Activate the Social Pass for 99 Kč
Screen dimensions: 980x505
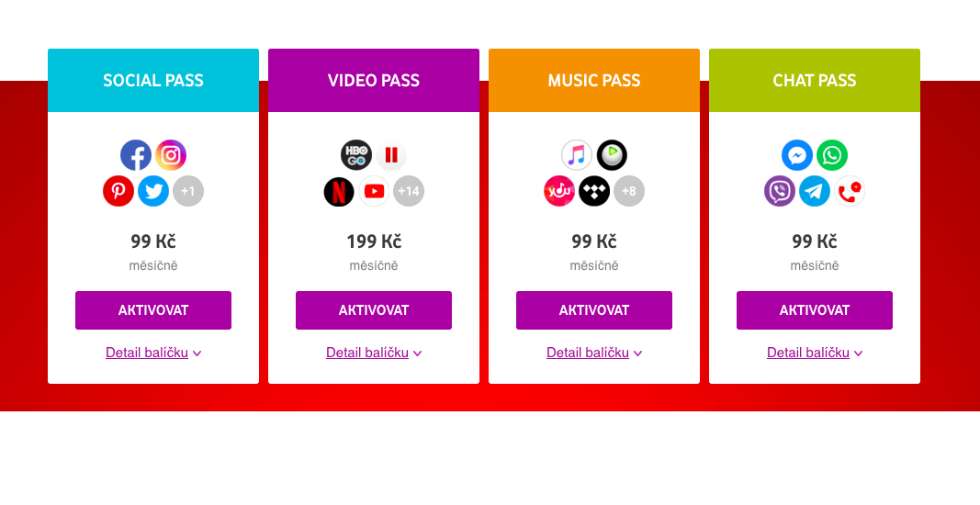click(x=153, y=310)
